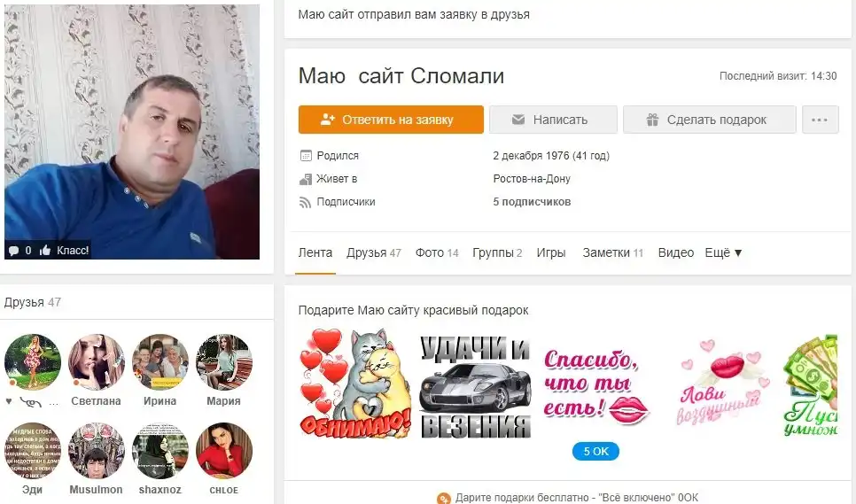The width and height of the screenshot is (856, 504).
Task: Open the Фото 14 tab
Action: 437,252
